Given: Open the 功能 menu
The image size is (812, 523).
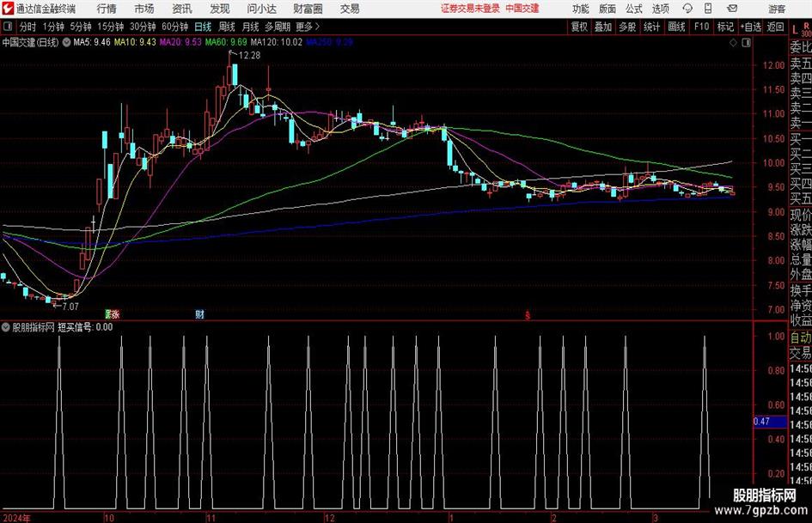Looking at the screenshot, I should pos(581,9).
